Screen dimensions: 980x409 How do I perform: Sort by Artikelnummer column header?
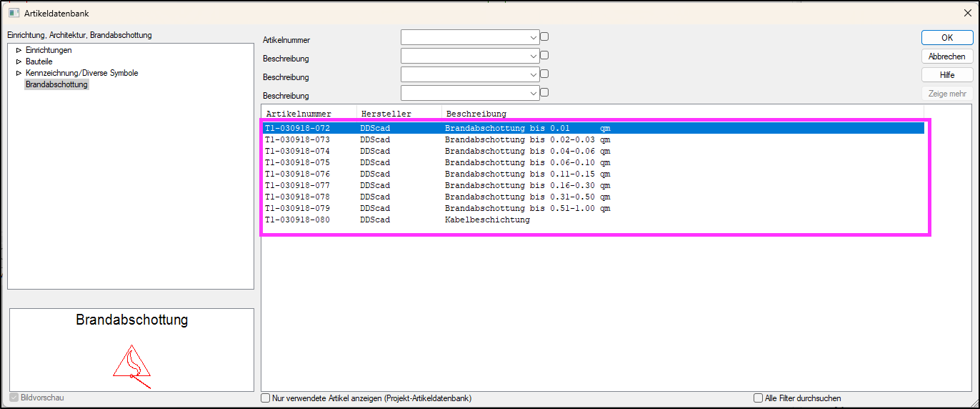click(309, 114)
